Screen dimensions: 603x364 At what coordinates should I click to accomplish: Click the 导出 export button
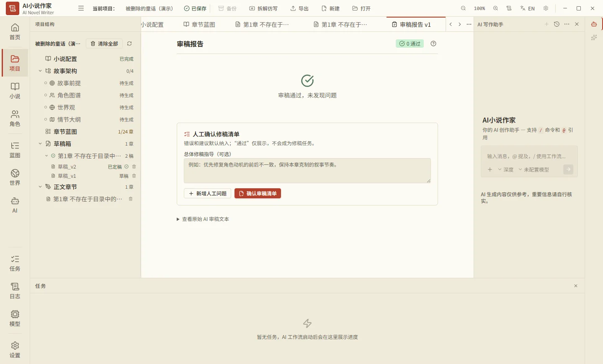tap(300, 8)
